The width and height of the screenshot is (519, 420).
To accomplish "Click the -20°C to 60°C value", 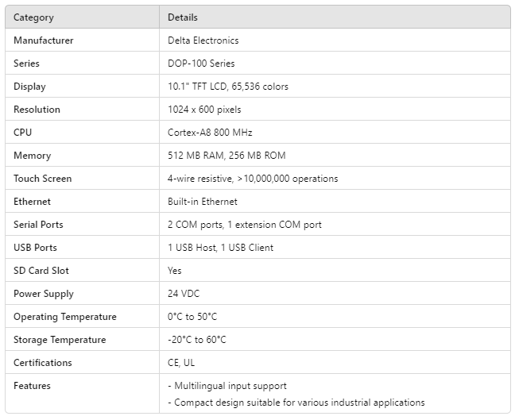I will (x=196, y=340).
